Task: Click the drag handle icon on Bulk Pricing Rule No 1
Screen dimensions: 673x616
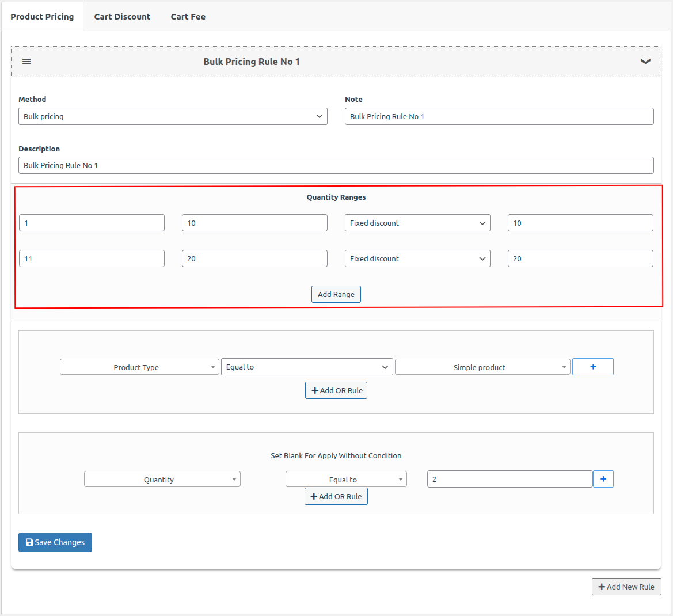Action: coord(26,61)
